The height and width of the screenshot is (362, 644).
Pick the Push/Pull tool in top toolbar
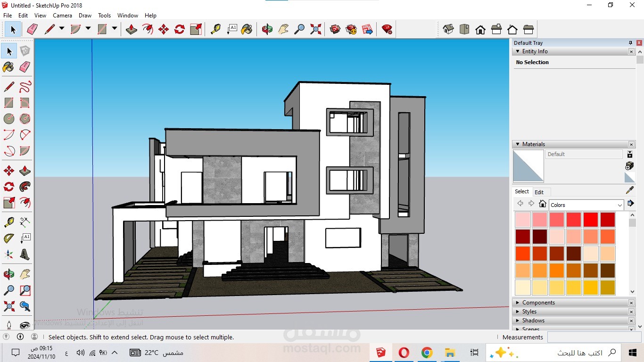point(132,29)
